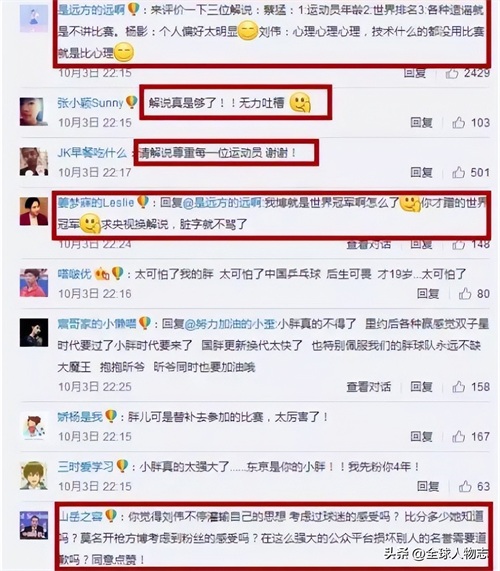Like the top comment with 2429 likes
Screen dimensions: 500x571
452,74
